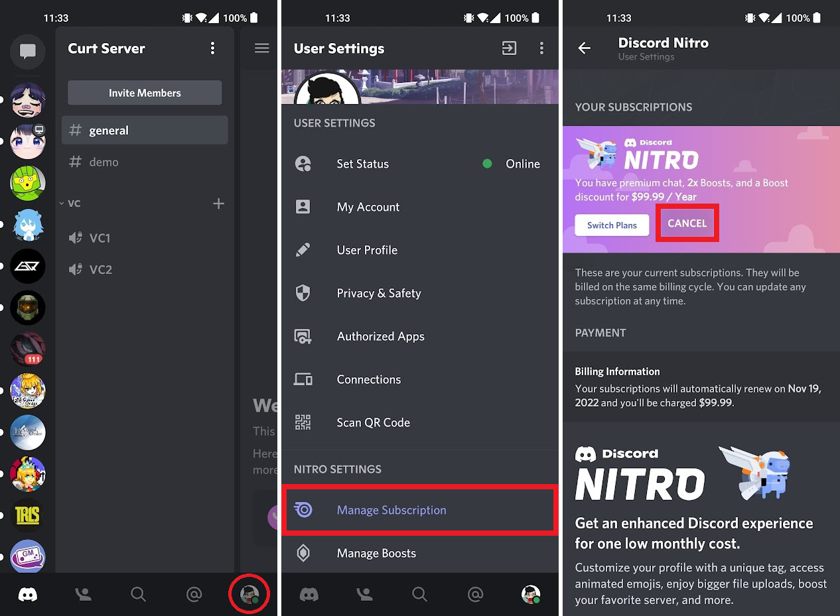Select the blue-haired chibi server icon
This screenshot has height=616, width=840.
point(28,225)
